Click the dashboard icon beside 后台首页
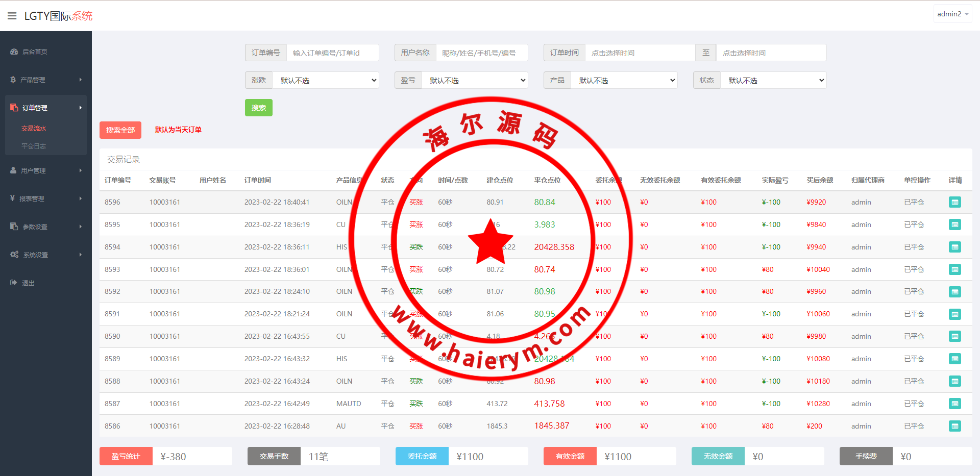The image size is (980, 476). 14,52
